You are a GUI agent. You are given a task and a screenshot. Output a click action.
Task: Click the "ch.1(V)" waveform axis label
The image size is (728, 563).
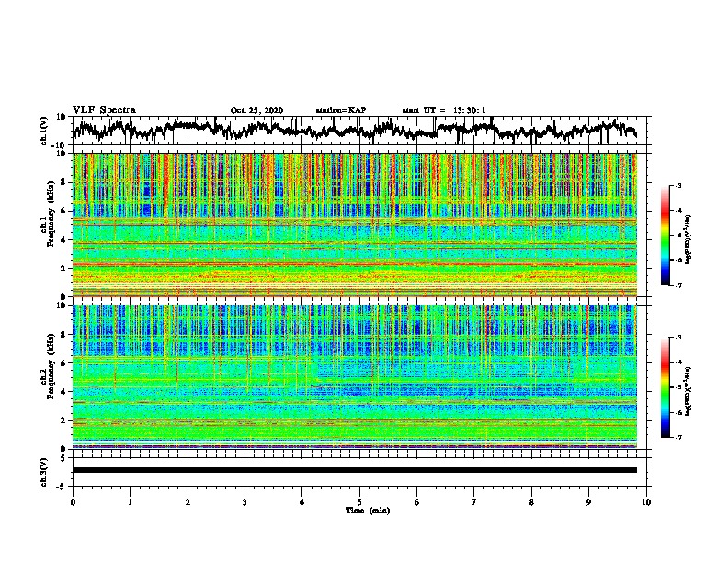click(44, 131)
